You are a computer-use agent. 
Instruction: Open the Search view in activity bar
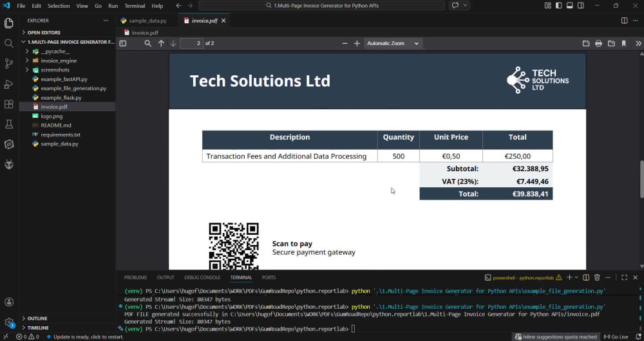(8, 43)
